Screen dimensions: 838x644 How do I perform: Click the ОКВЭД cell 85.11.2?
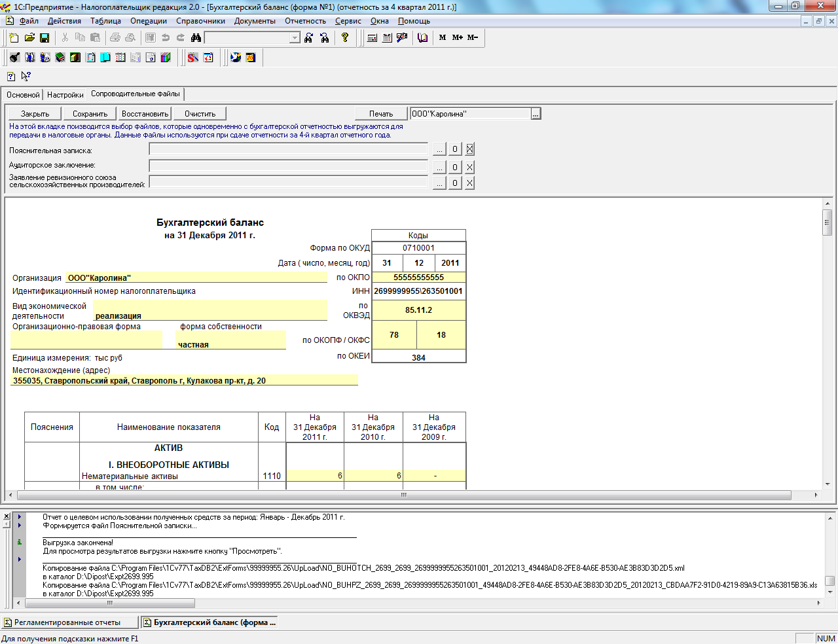418,310
